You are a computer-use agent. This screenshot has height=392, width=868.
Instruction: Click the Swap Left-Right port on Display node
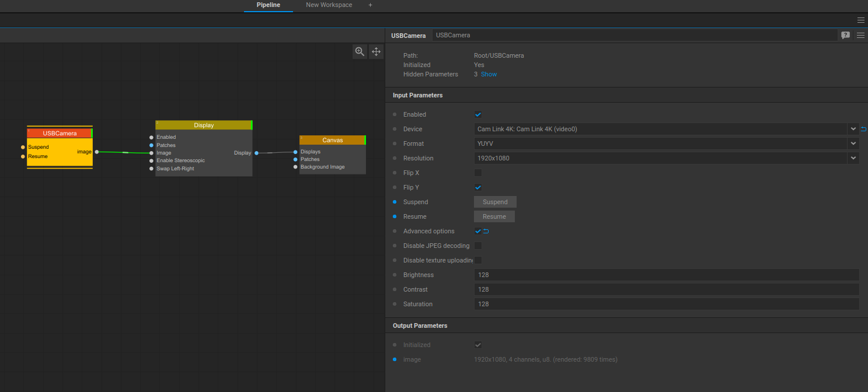coord(151,169)
